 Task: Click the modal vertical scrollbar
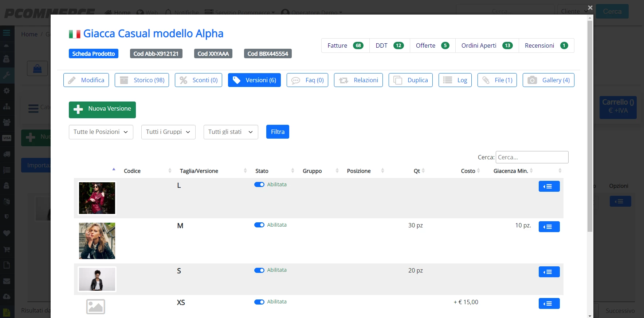point(590,126)
